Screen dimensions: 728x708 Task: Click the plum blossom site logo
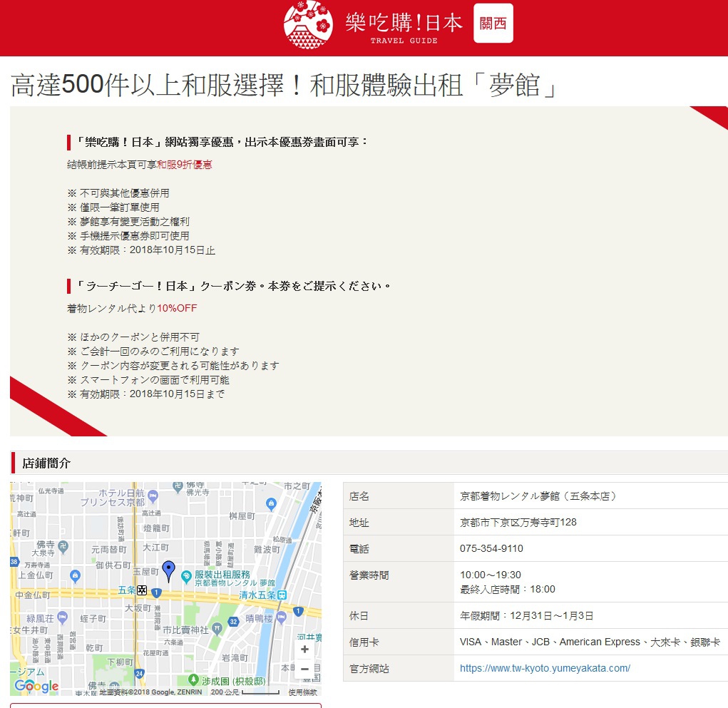pos(308,25)
